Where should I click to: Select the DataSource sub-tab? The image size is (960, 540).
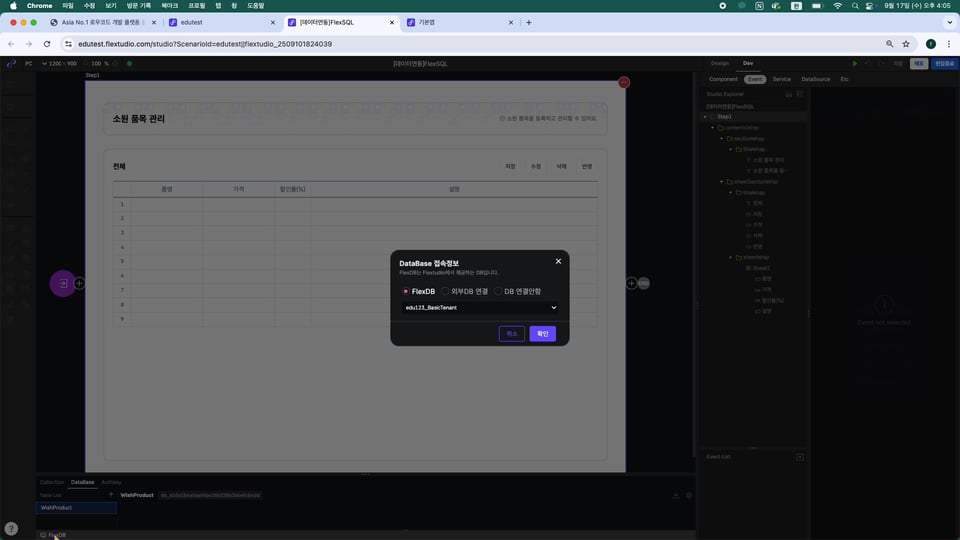tap(816, 79)
